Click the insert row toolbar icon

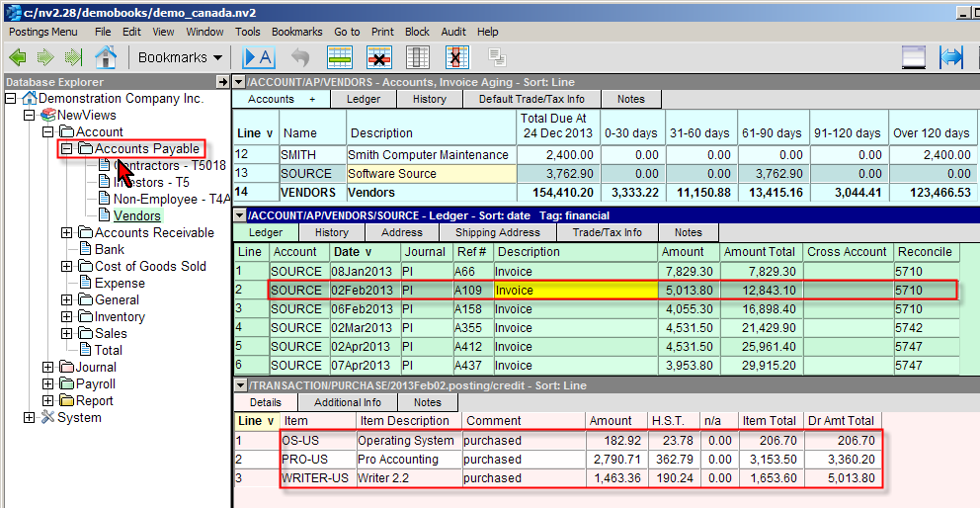340,57
